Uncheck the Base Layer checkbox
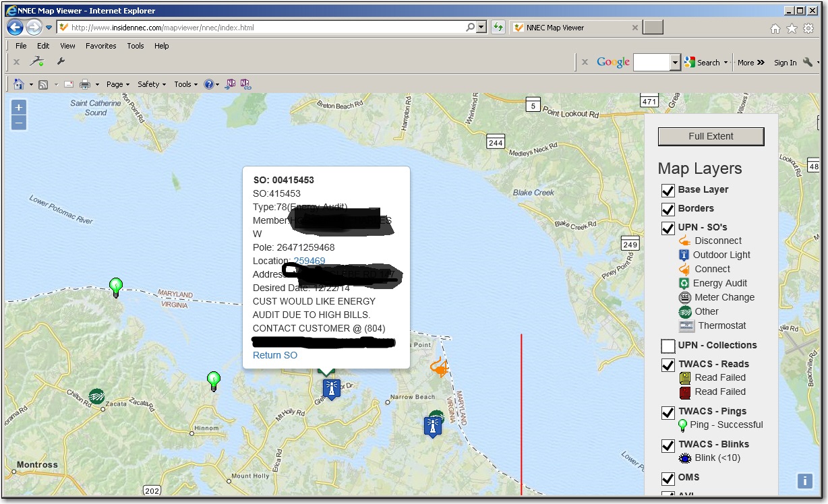The image size is (828, 504). [x=668, y=190]
